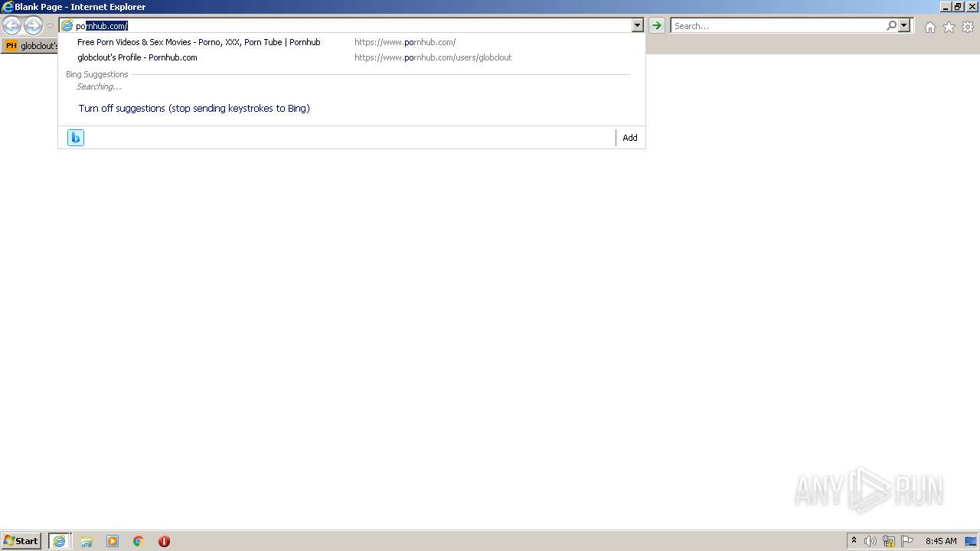Click the Bing search provider icon

[x=75, y=138]
